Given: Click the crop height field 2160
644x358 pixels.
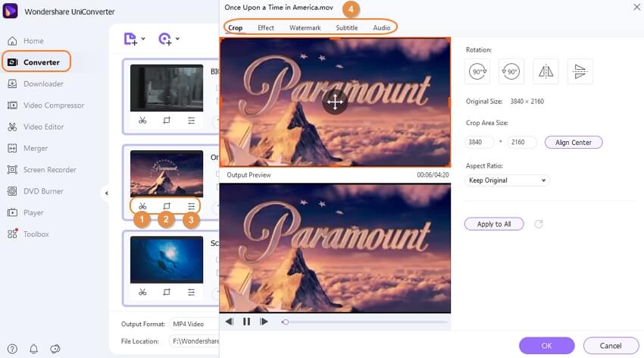Looking at the screenshot, I should click(522, 142).
